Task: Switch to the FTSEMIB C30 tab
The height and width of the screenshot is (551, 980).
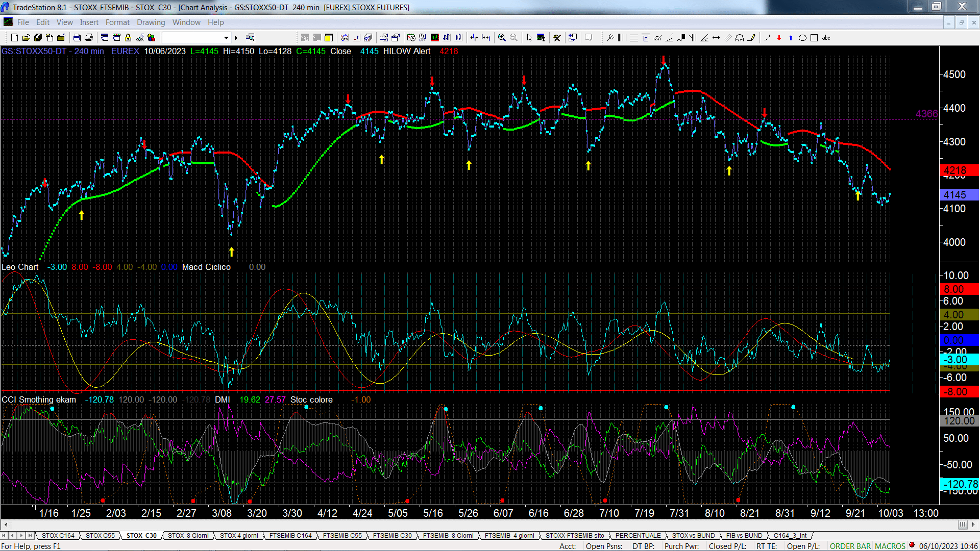Action: click(x=392, y=536)
